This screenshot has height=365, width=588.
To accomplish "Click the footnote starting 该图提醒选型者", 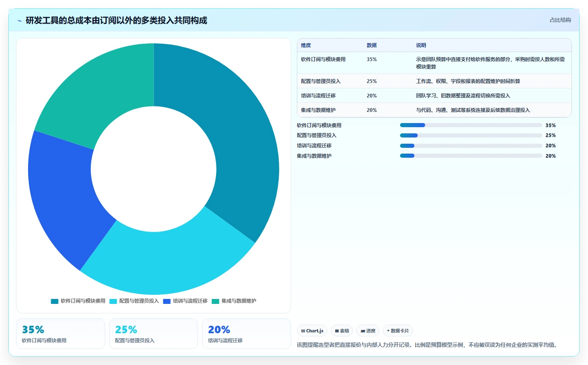I will 428,345.
